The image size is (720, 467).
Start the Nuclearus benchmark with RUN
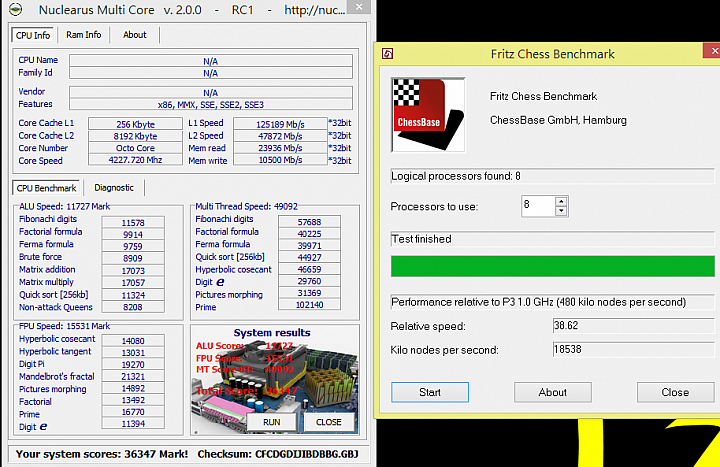click(x=271, y=422)
